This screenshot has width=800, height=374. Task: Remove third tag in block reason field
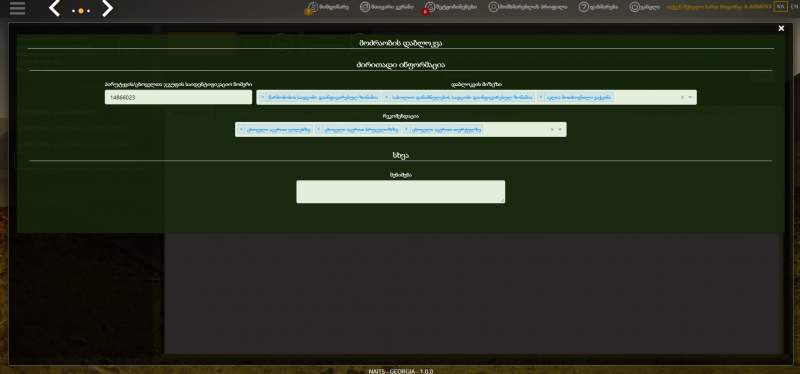pos(541,97)
